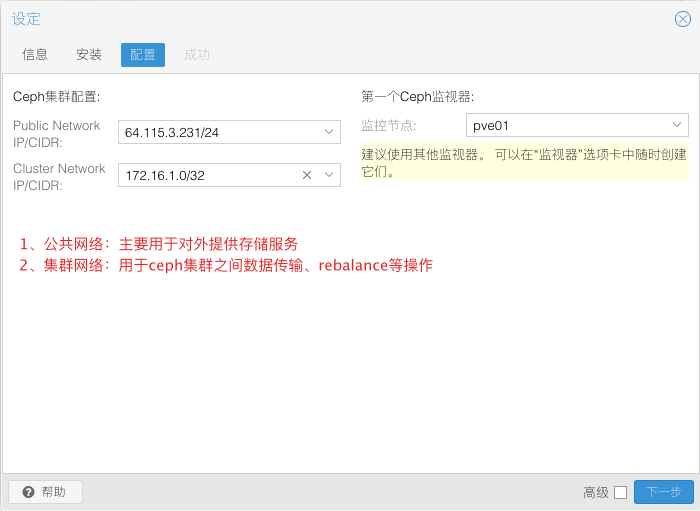700x511 pixels.
Task: Open the 监控节点 dropdown arrow
Action: coord(677,125)
